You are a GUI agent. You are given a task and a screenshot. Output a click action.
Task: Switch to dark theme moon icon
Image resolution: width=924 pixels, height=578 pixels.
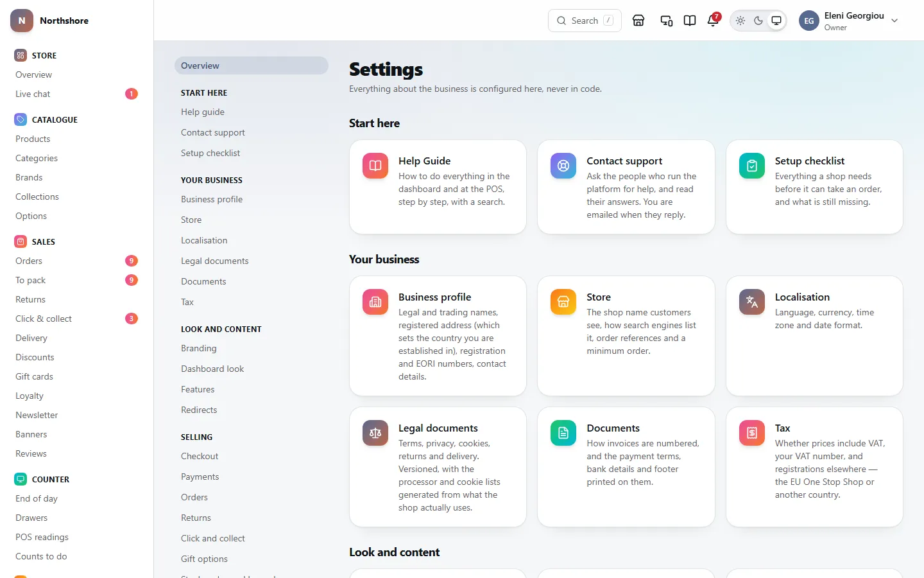click(758, 21)
